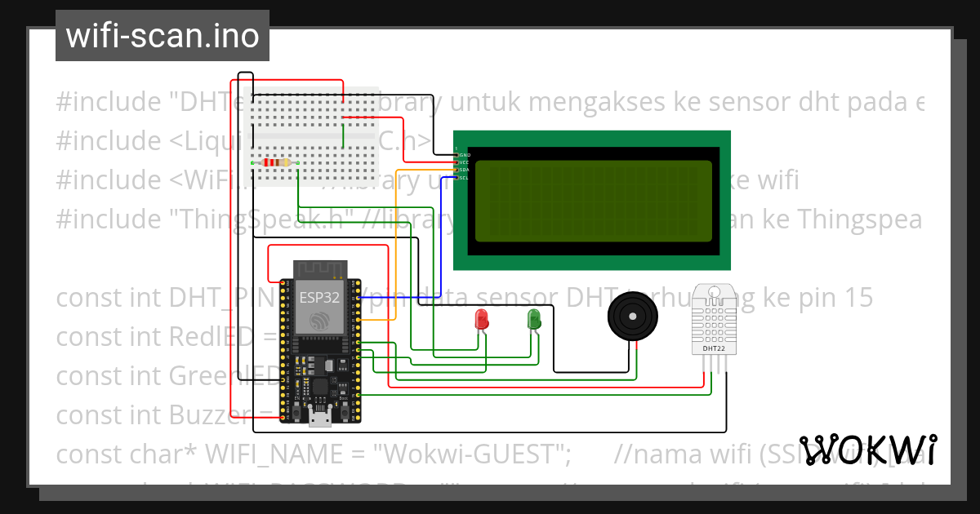Select the GND pin on the LCD
Viewport: 980px width, 514px height.
pyautogui.click(x=457, y=155)
